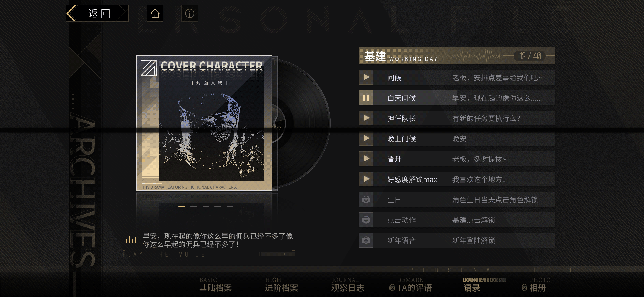Click the locked 点击动作 voice icon

tap(366, 220)
